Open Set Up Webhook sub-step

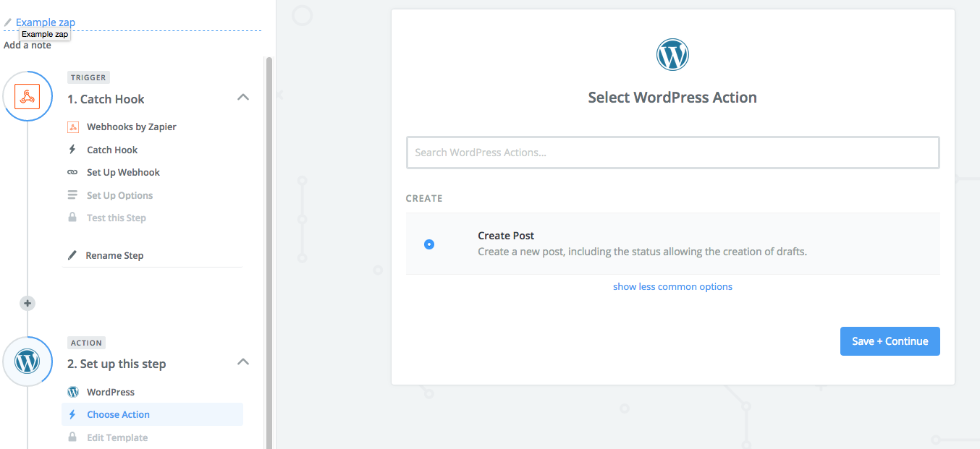123,172
